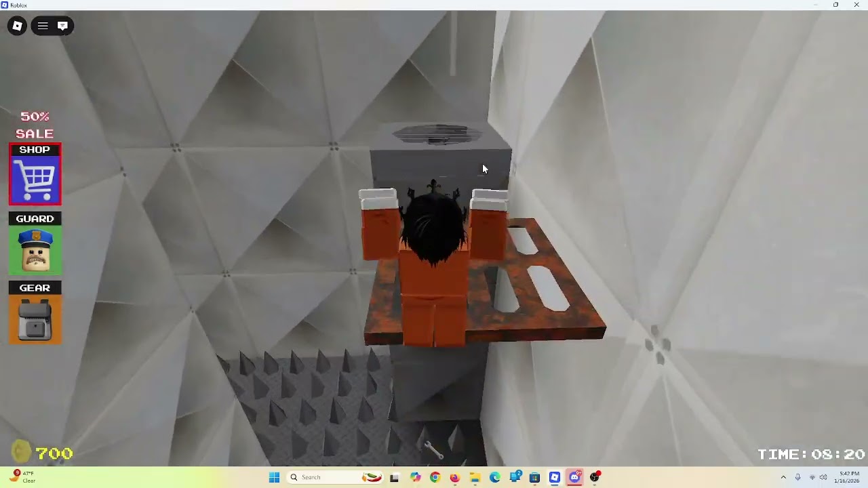Expand the hidden tray icons chevron
Image resolution: width=868 pixels, height=488 pixels.
tap(783, 477)
